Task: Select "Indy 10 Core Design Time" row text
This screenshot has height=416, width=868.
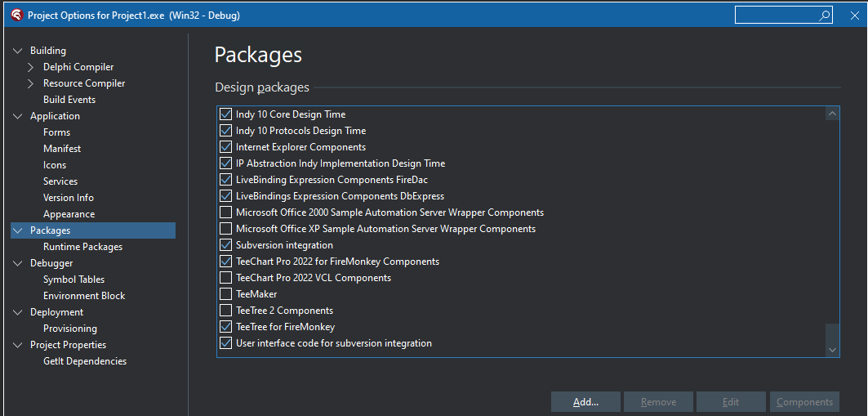Action: (x=291, y=114)
